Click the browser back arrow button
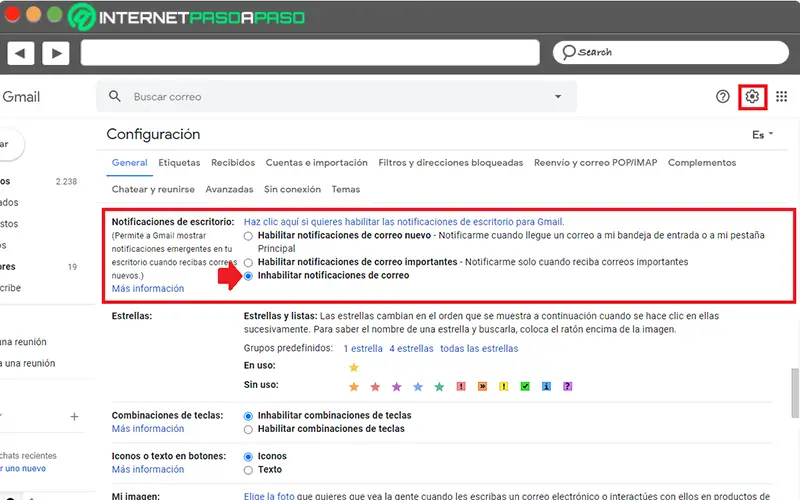800x500 pixels. 20,53
